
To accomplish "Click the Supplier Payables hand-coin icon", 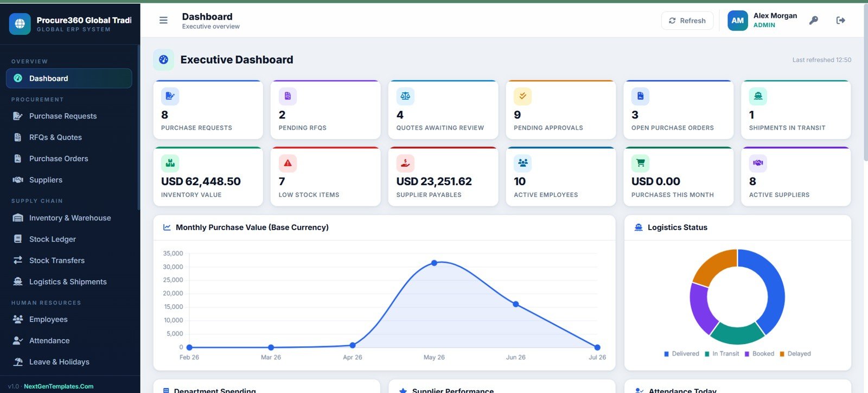I will click(x=405, y=163).
